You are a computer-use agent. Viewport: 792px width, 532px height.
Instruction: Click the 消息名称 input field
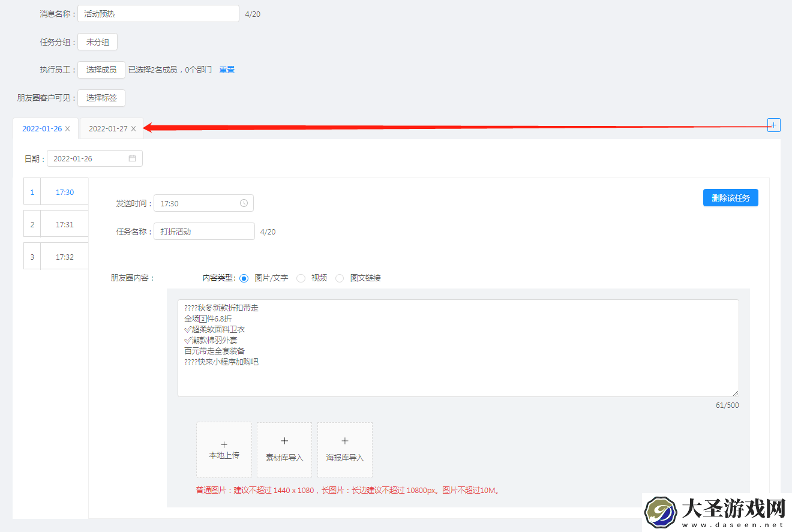click(x=158, y=13)
